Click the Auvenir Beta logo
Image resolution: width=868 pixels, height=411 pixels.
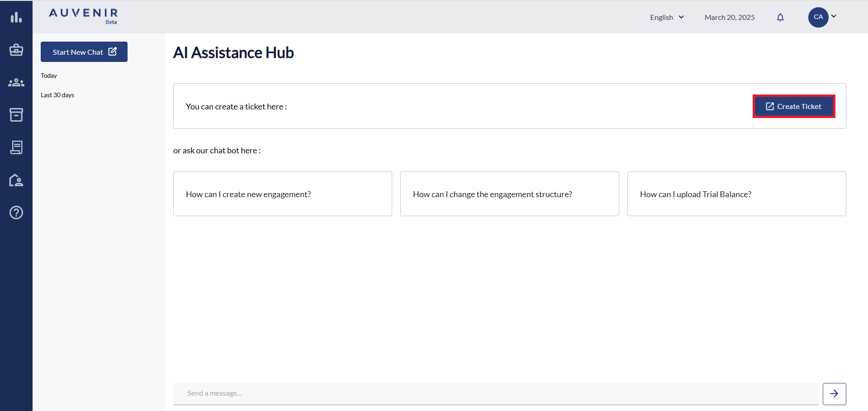[83, 15]
